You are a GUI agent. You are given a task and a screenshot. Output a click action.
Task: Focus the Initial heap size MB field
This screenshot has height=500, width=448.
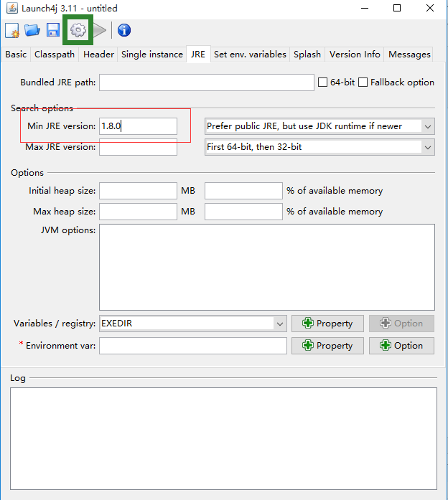[x=138, y=191]
